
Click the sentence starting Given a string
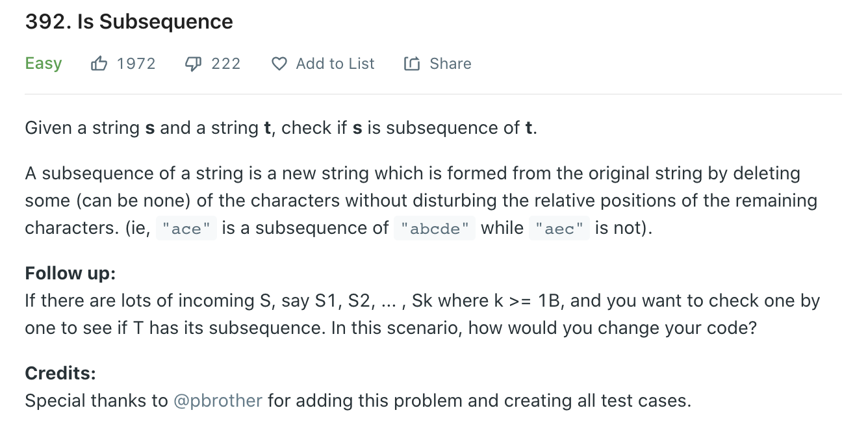coord(281,128)
